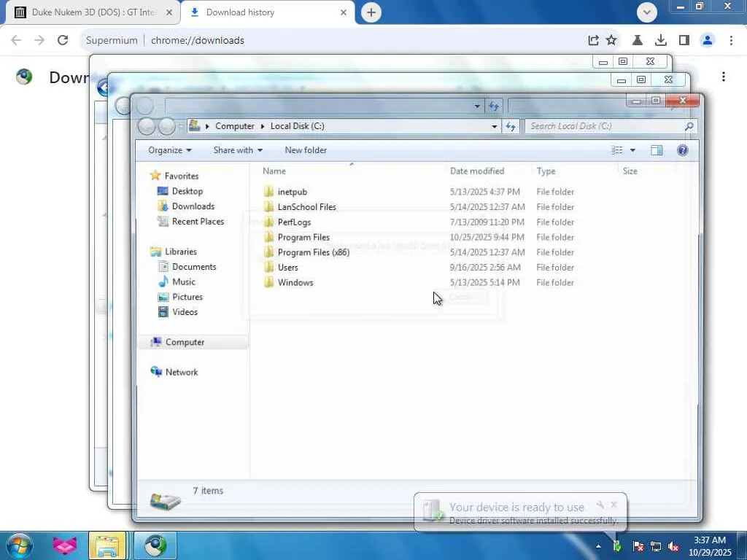Screen dimensions: 747x560
Task: Open Pictures library
Action: [187, 297]
